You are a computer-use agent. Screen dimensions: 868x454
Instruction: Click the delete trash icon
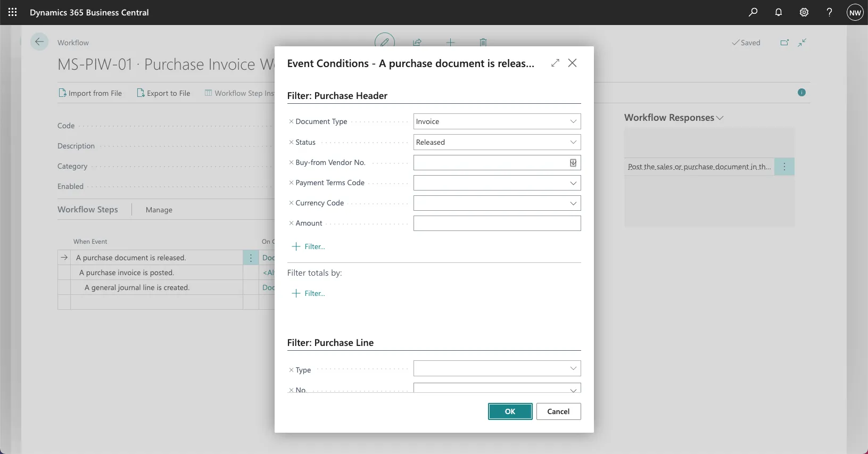[483, 42]
